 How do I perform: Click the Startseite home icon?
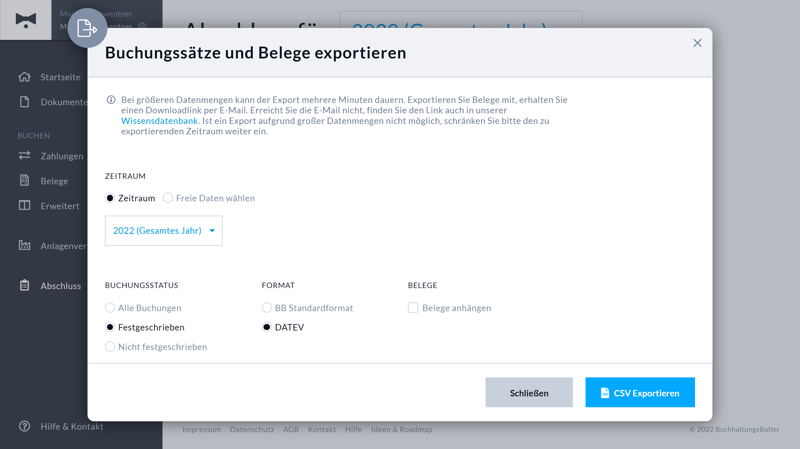(x=25, y=77)
